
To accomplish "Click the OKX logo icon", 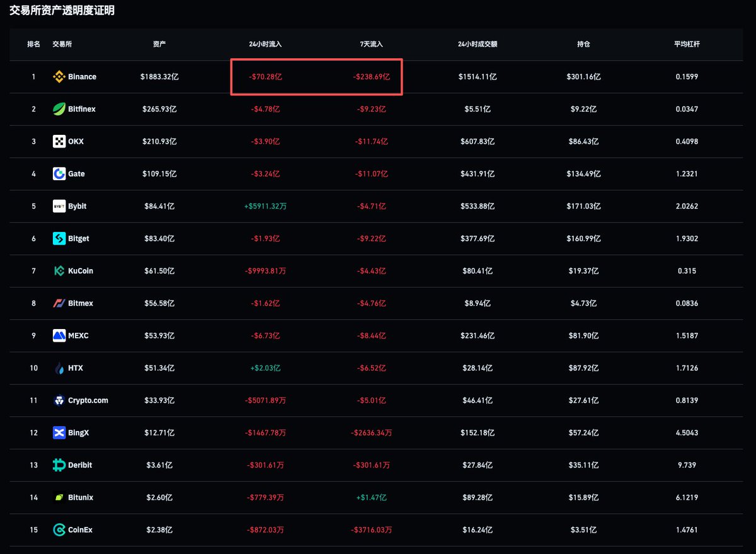I will pos(59,141).
